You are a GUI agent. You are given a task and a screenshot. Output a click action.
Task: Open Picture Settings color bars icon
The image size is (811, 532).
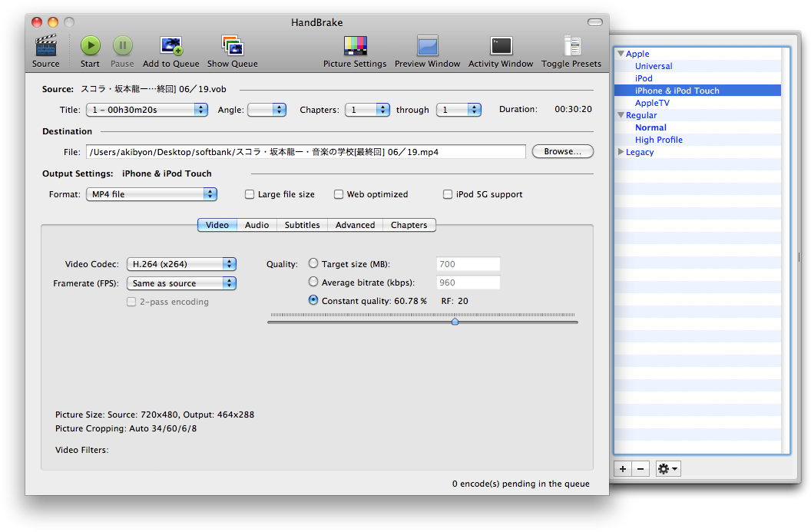point(356,45)
